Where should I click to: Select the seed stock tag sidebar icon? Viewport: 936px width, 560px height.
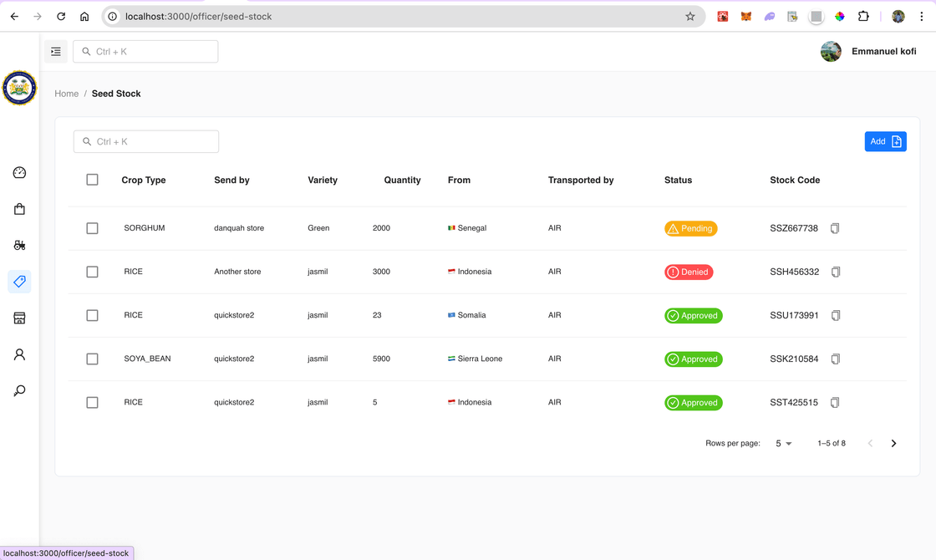coord(19,281)
